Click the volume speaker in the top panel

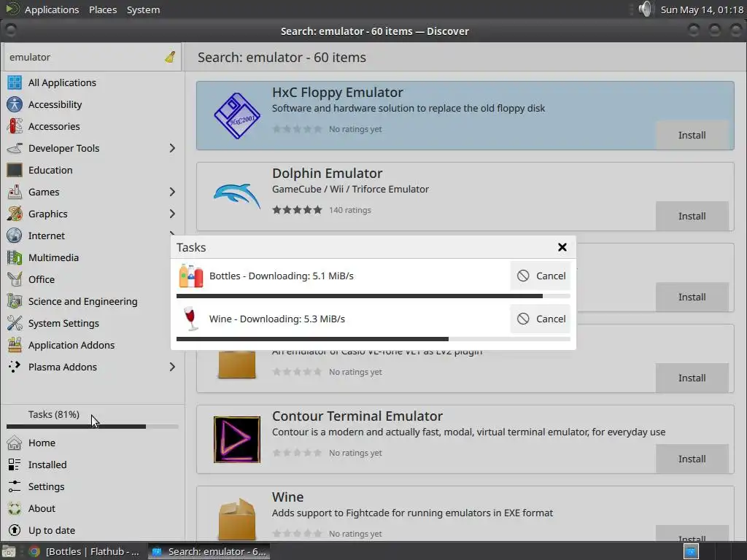645,9
